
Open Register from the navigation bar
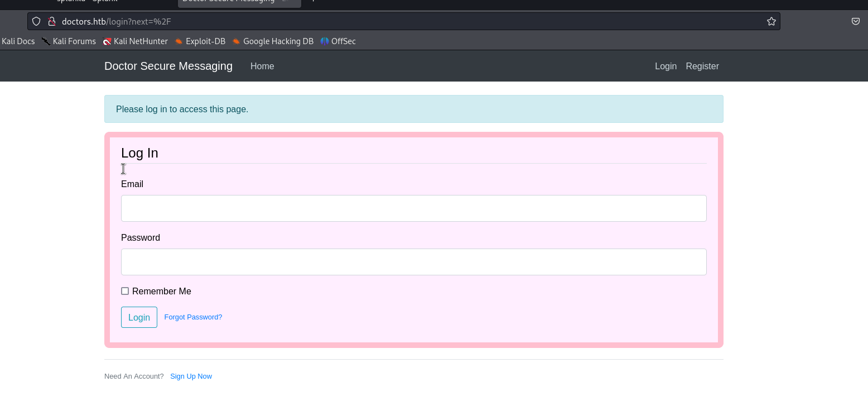click(x=702, y=66)
